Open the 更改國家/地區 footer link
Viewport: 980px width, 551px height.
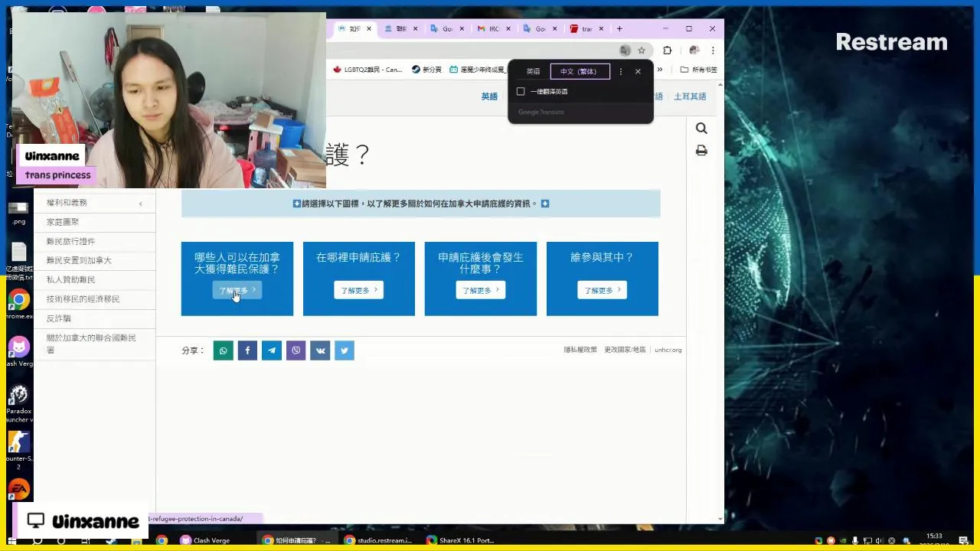625,350
